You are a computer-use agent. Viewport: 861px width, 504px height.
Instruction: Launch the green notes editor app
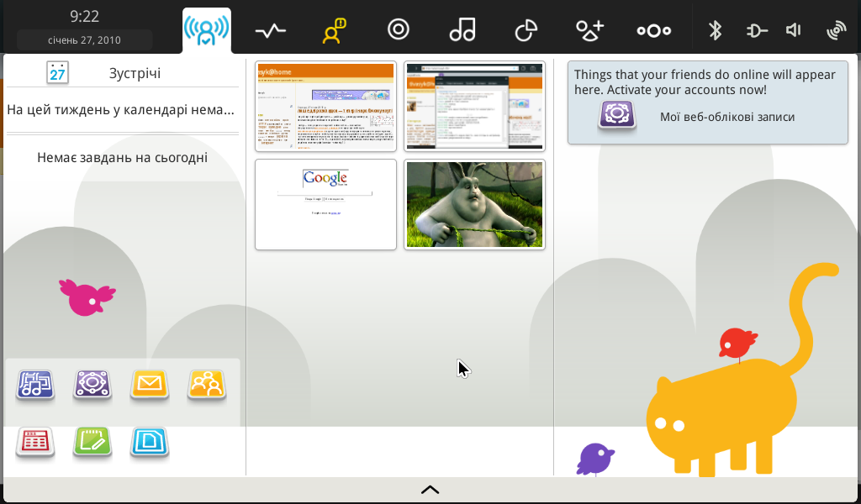click(x=92, y=442)
